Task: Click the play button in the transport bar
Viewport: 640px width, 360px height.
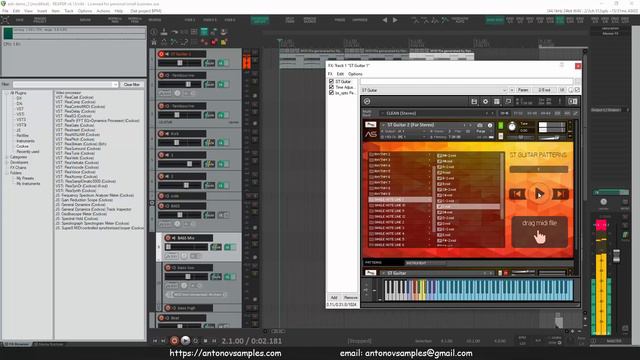Action: 185,341
